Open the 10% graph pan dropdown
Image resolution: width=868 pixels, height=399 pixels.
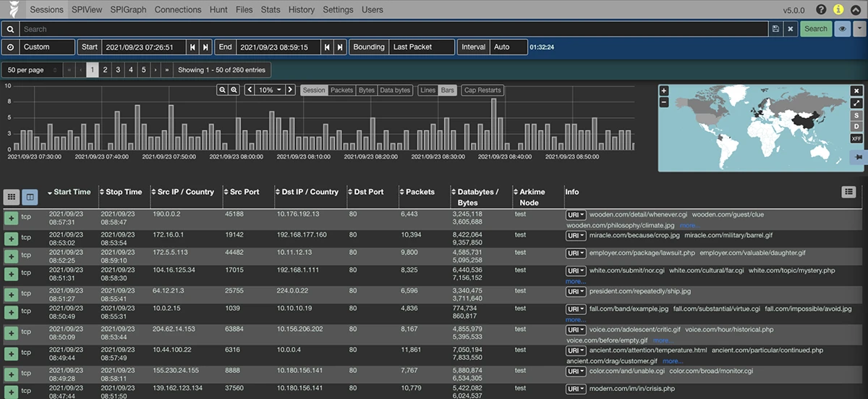pos(270,91)
